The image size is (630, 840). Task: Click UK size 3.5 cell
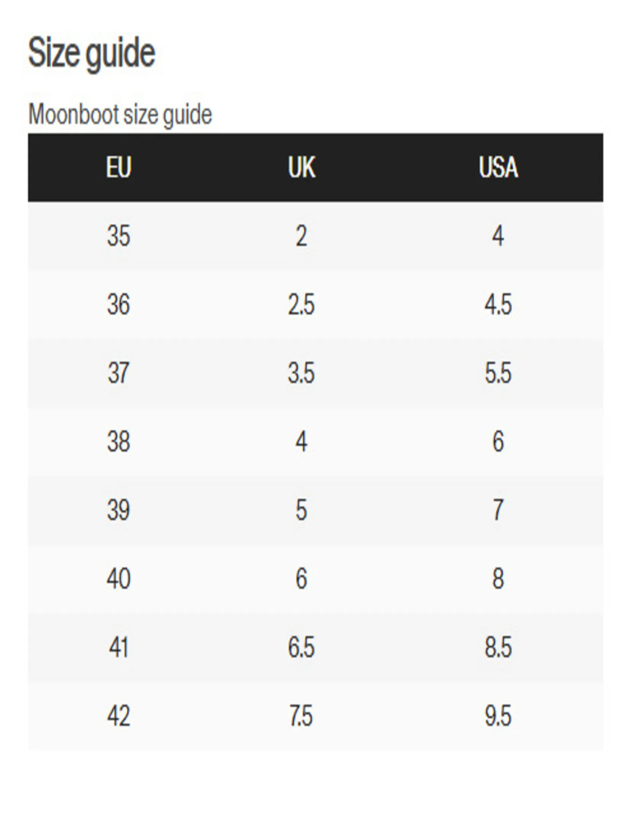[x=301, y=373]
